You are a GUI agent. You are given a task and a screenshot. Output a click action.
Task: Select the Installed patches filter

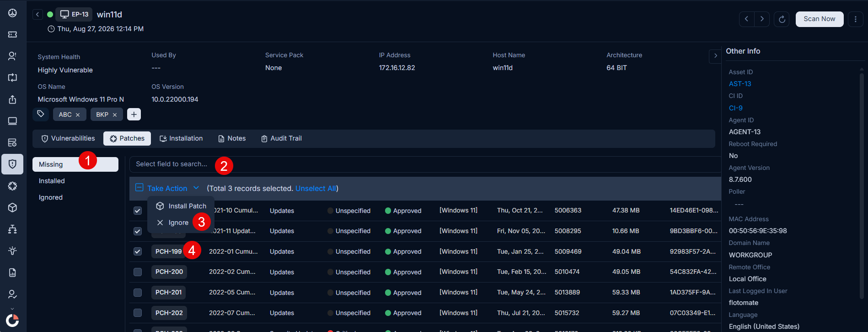click(x=75, y=181)
